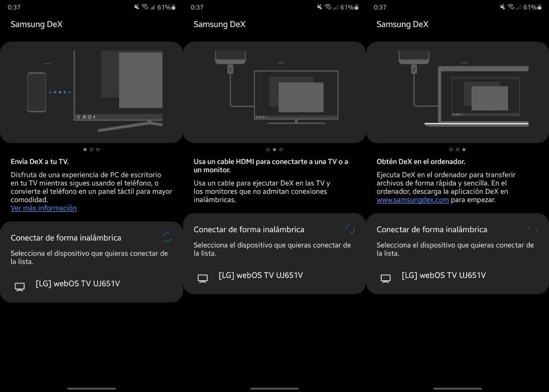549x392 pixels.
Task: Tap 'Envía DeX a tu TV.' heading
Action: (39, 162)
